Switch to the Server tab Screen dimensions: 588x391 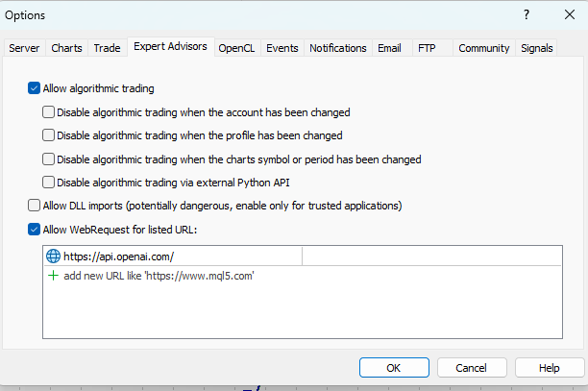(x=24, y=48)
